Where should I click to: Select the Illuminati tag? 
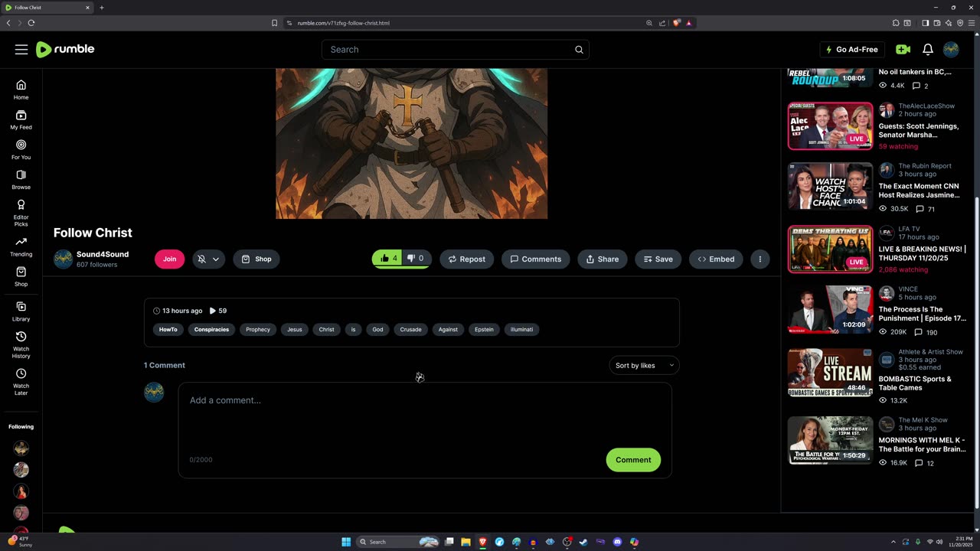521,330
